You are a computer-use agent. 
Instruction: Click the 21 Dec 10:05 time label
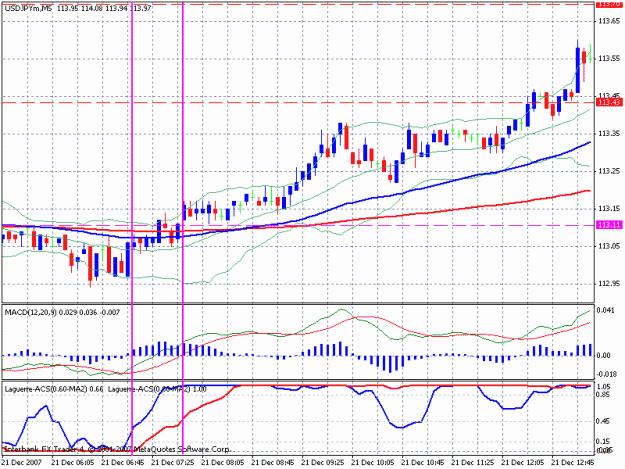click(x=373, y=462)
